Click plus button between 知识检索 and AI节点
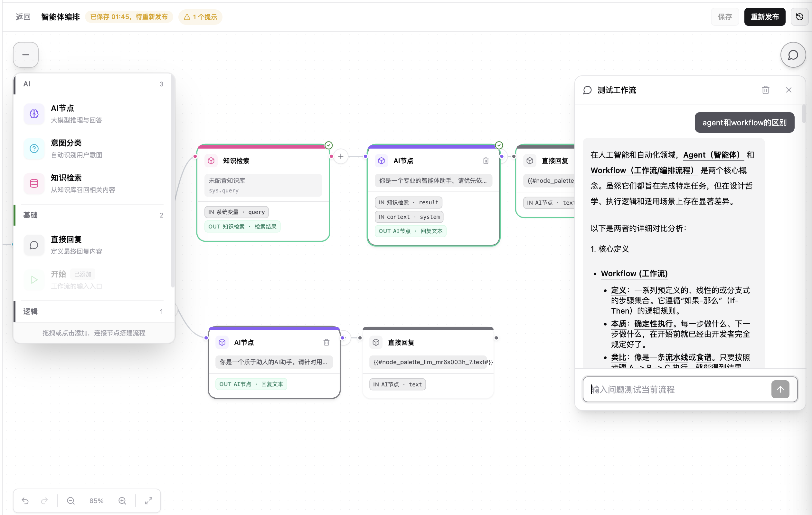Screen dimensions: 812x515 341,156
